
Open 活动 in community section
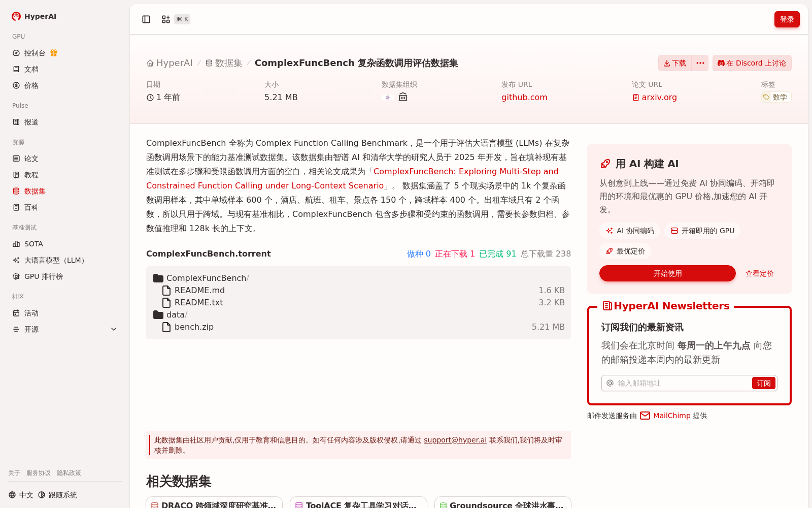(65, 313)
